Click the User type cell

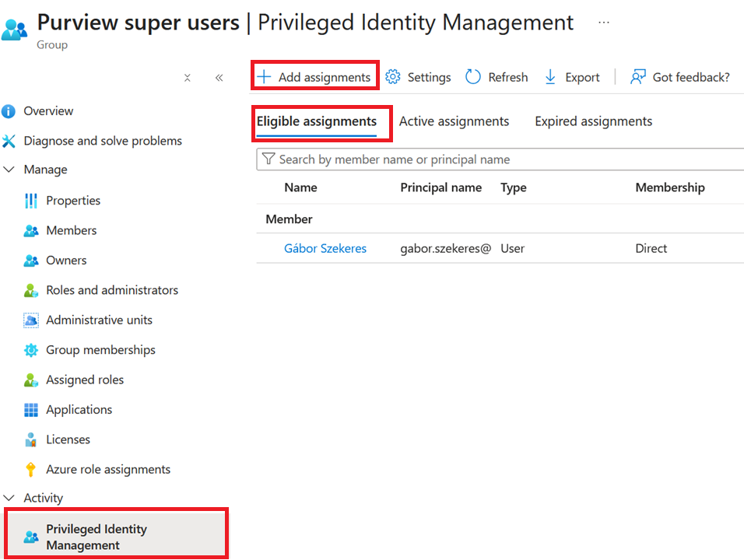click(x=512, y=248)
